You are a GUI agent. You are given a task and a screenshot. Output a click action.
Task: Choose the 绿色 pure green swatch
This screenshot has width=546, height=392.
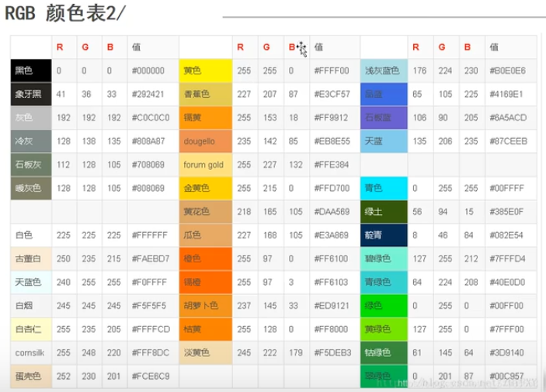point(384,306)
